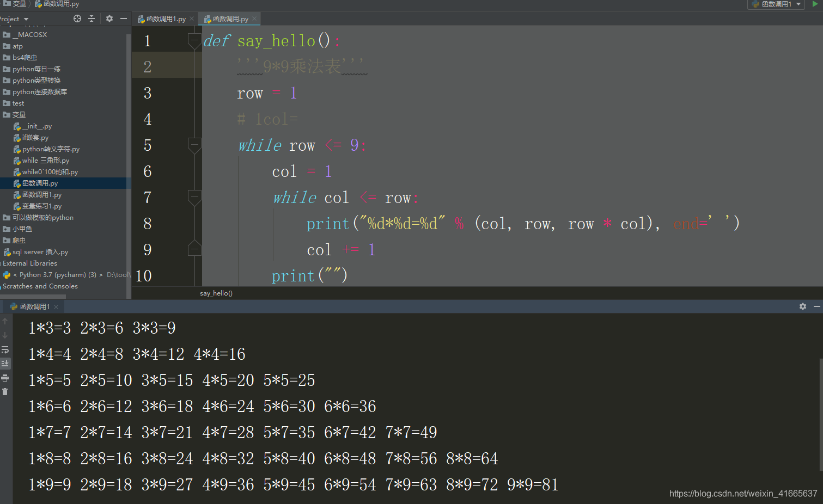Open while0`100的和.py file
The image size is (823, 504).
coord(46,172)
